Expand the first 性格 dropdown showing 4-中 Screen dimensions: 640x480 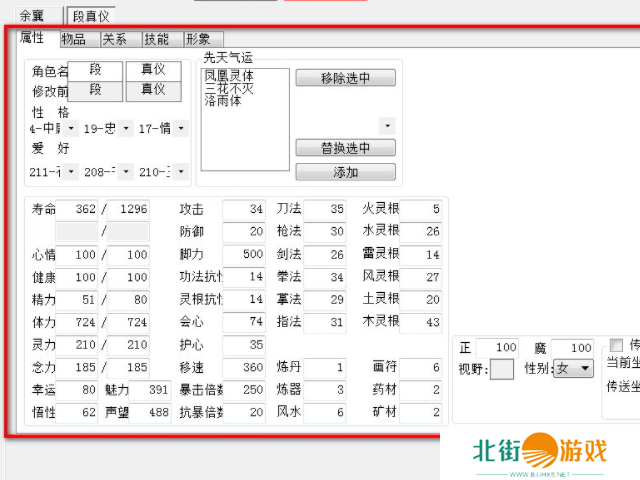pyautogui.click(x=52, y=128)
